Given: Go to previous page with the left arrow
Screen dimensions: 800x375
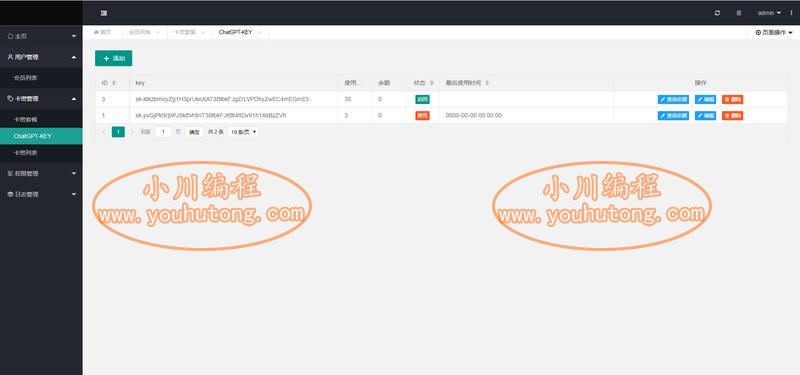Looking at the screenshot, I should pos(104,132).
